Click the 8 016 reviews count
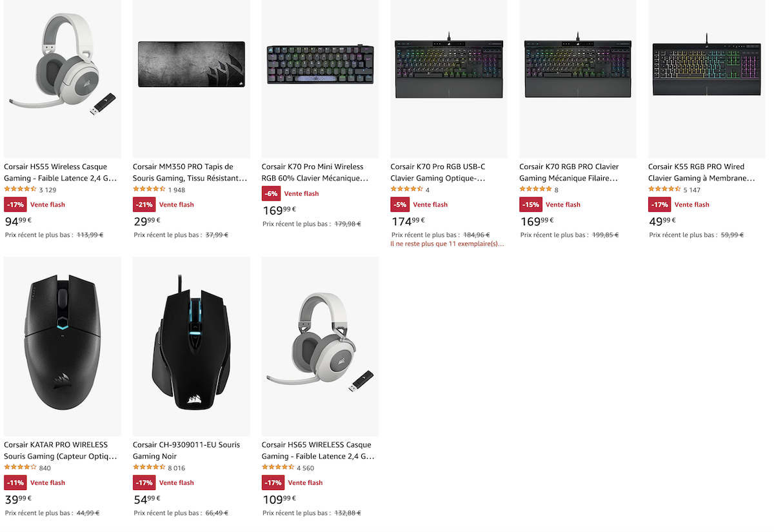 click(177, 468)
